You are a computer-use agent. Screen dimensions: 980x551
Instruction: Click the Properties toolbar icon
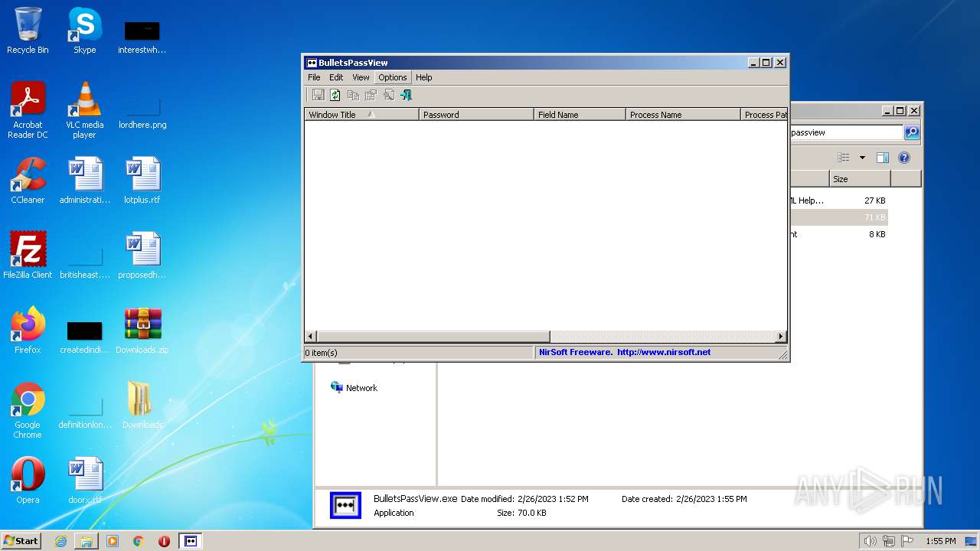[x=371, y=95]
